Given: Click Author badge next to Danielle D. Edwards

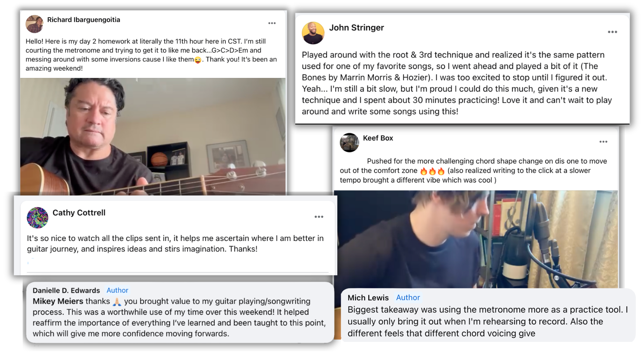Looking at the screenshot, I should coord(117,290).
